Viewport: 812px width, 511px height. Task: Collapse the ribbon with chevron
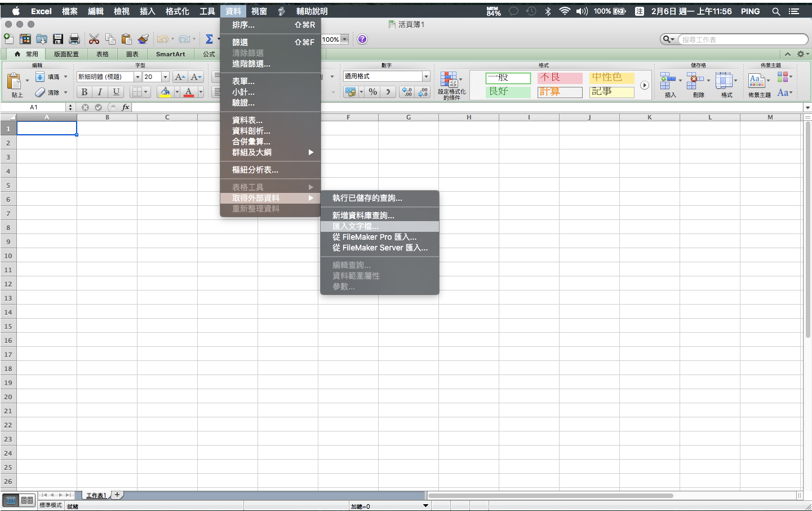(x=788, y=54)
